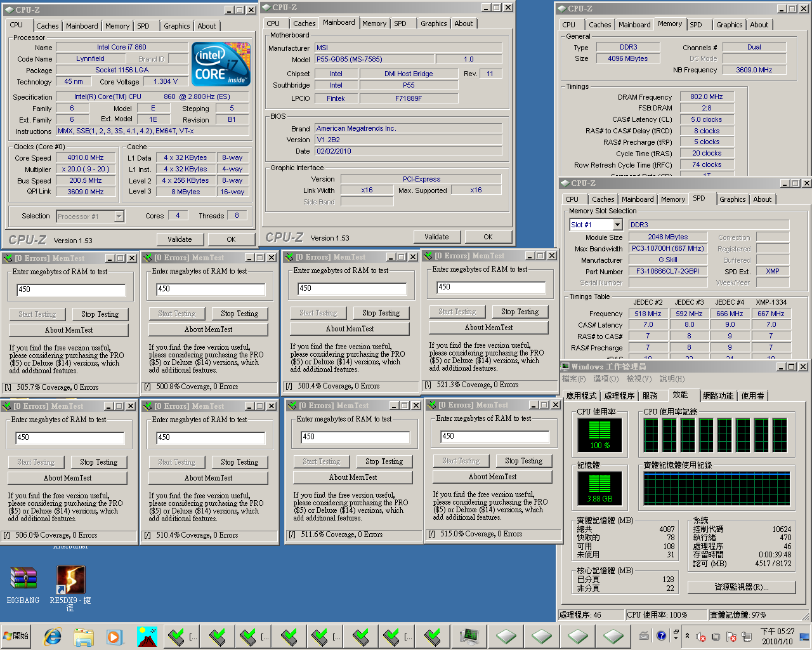812x650 pixels.
Task: Click RAM megabytes field in MemTest with 515.0% coverage
Action: [x=495, y=436]
